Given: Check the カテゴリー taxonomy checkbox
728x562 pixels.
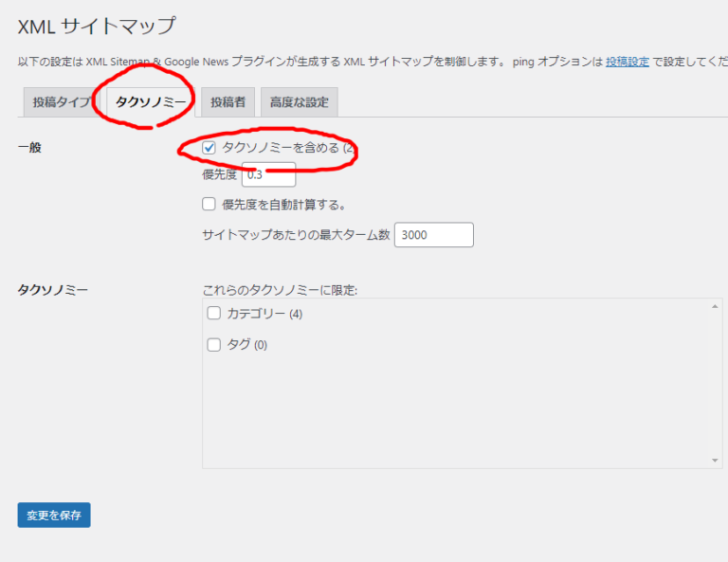Looking at the screenshot, I should (214, 314).
